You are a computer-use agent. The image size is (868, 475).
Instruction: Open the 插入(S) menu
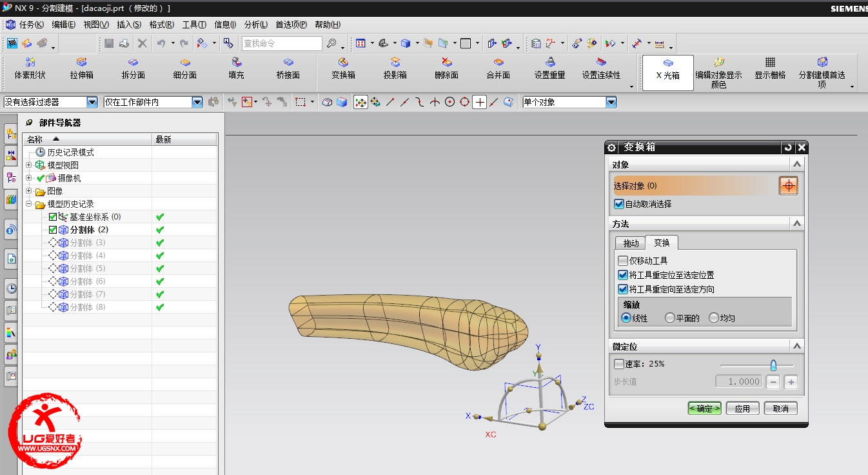coord(129,25)
